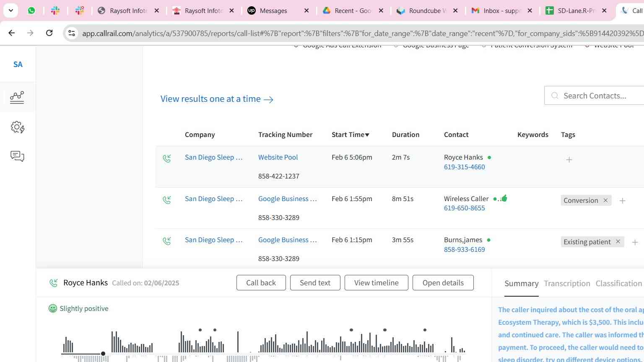This screenshot has width=644, height=362.
Task: Go back to the previous page
Action: point(12,33)
